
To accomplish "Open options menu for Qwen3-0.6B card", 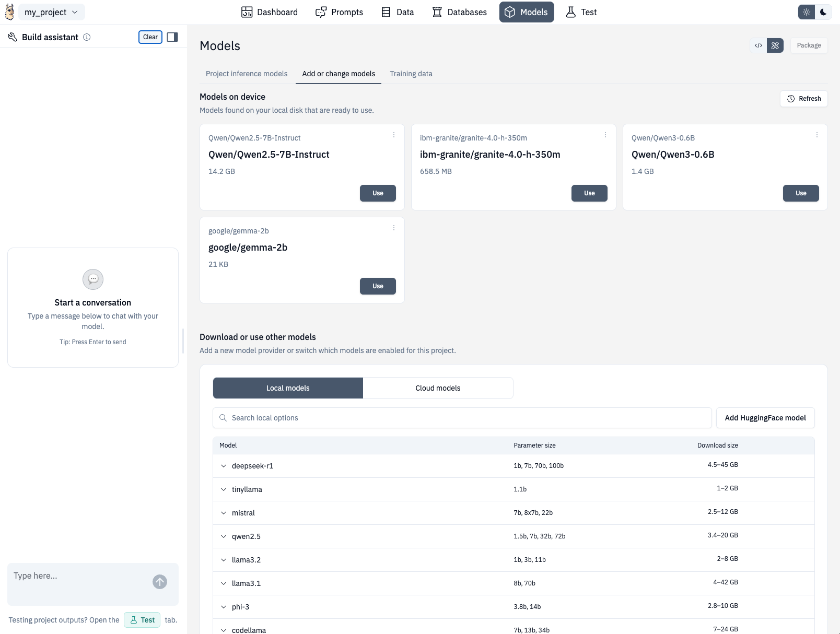I will point(817,135).
